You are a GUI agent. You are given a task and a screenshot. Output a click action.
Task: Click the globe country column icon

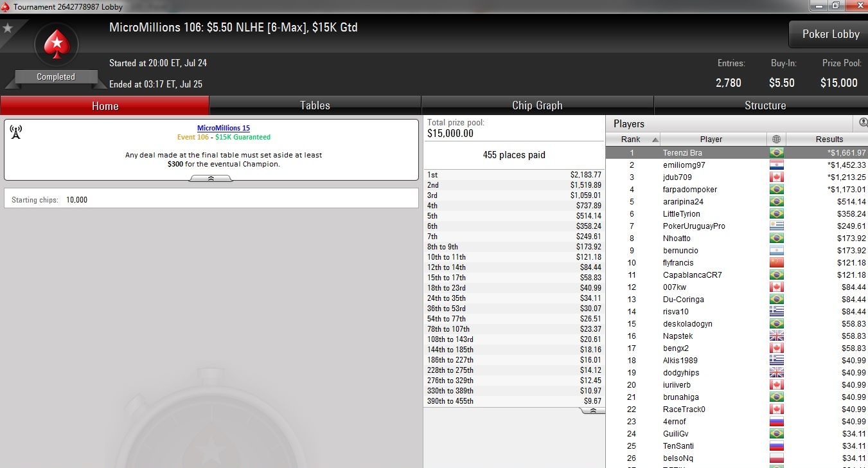click(776, 139)
